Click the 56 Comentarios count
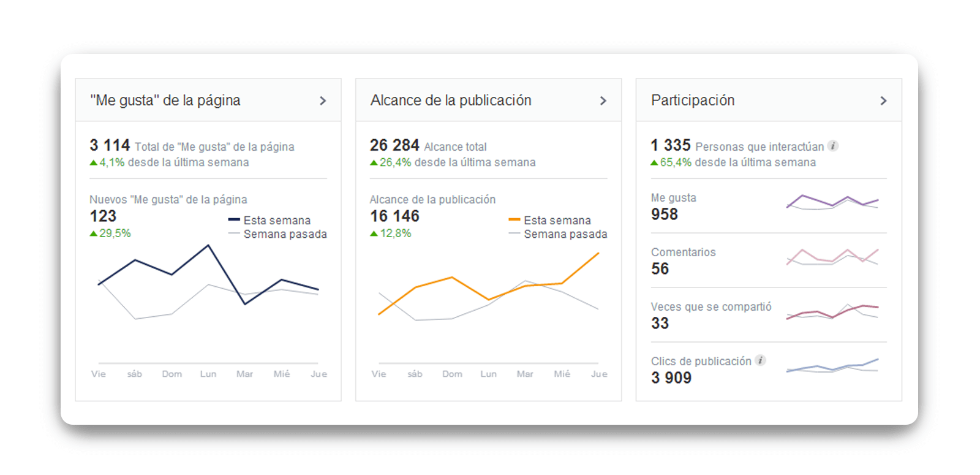Image resolution: width=980 pixels, height=475 pixels. click(x=660, y=269)
